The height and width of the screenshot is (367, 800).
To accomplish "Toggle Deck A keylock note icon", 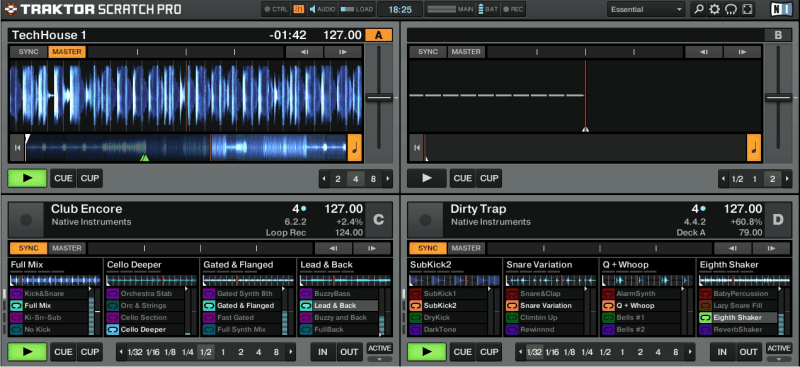I will (x=355, y=148).
